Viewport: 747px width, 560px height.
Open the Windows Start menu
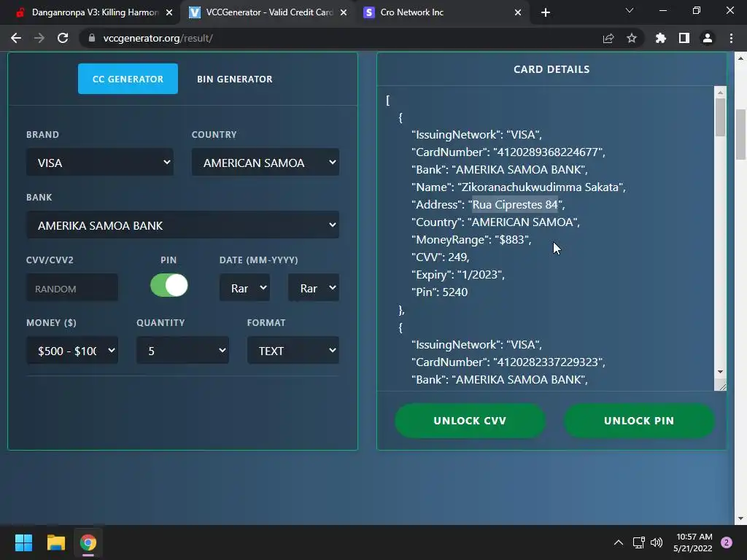pos(23,542)
